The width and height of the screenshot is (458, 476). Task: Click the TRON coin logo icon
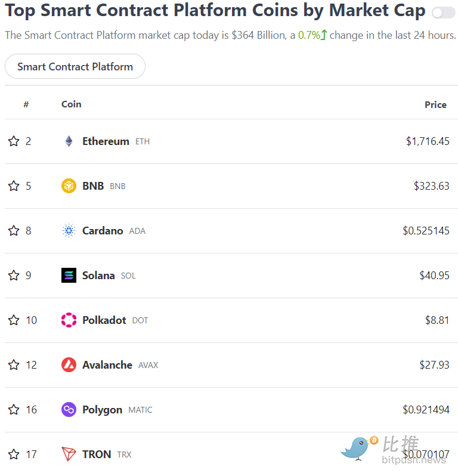point(69,455)
